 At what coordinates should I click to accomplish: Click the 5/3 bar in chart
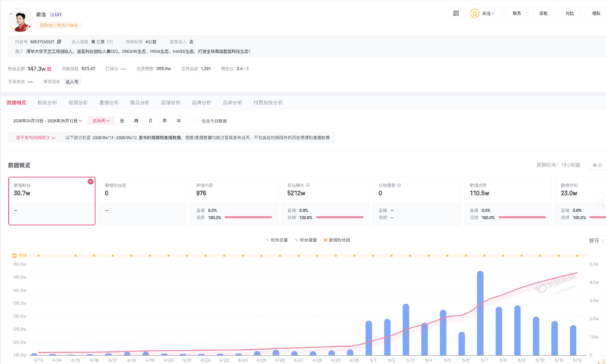[406, 330]
